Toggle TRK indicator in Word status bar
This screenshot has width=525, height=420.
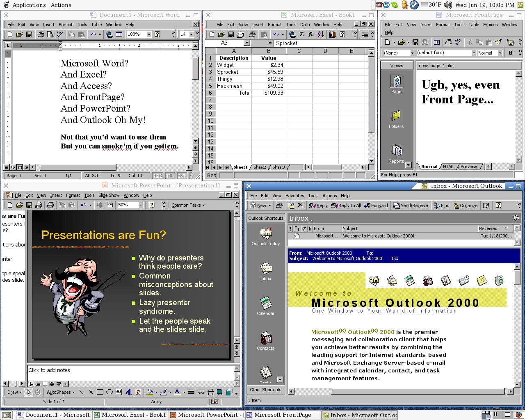coord(169,176)
